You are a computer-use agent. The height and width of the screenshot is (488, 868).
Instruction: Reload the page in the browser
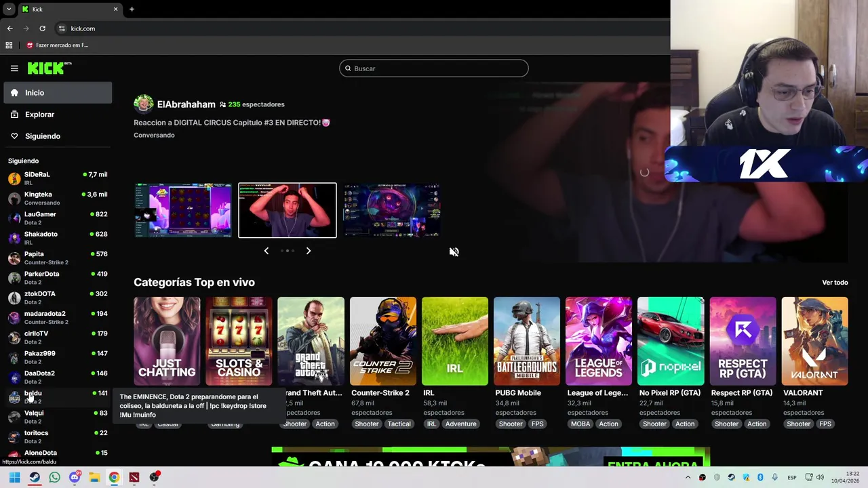pos(42,28)
